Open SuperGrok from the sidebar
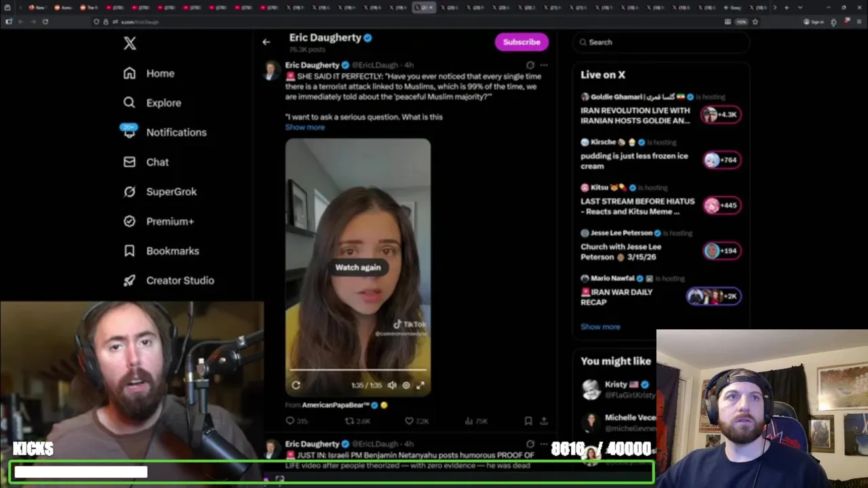 [159, 192]
